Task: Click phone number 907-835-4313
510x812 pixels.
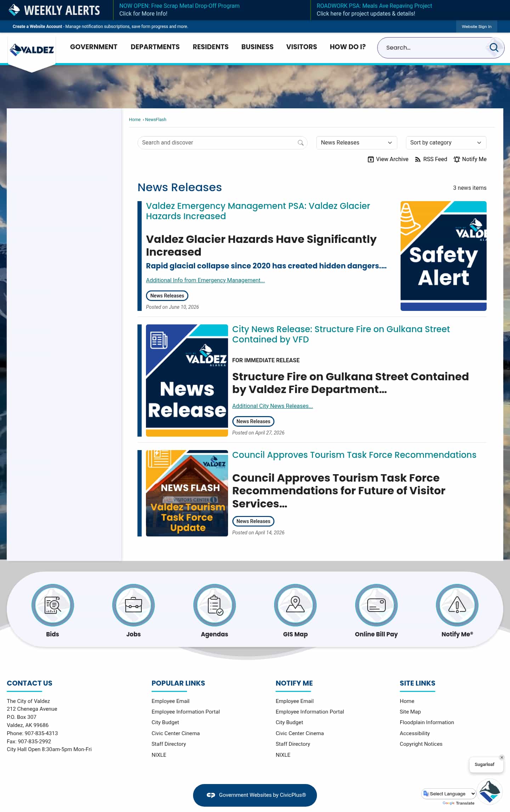Action: [x=41, y=733]
